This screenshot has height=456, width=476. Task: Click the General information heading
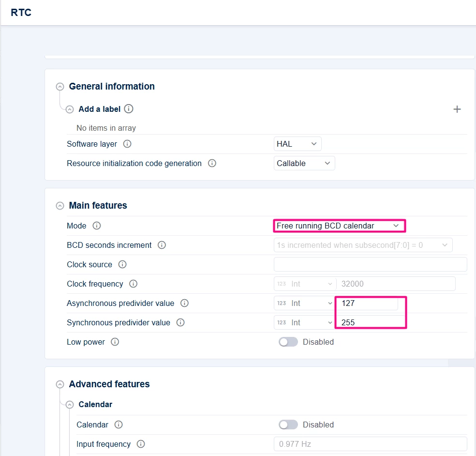click(x=112, y=86)
